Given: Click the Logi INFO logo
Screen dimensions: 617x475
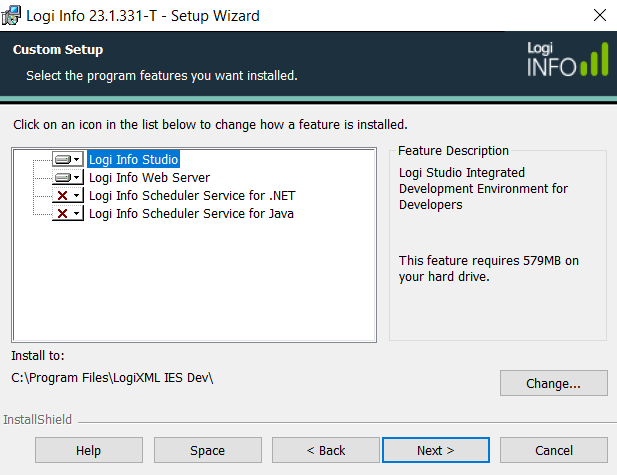Looking at the screenshot, I should pos(567,59).
